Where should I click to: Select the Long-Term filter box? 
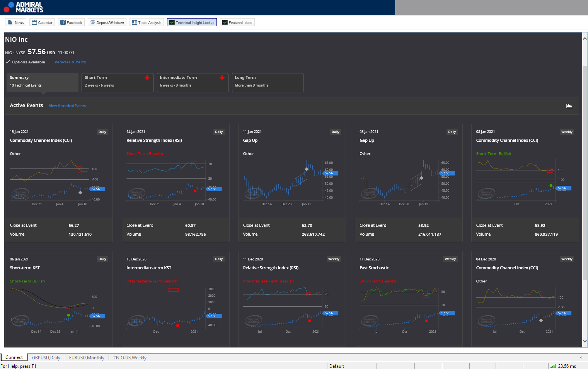267,82
